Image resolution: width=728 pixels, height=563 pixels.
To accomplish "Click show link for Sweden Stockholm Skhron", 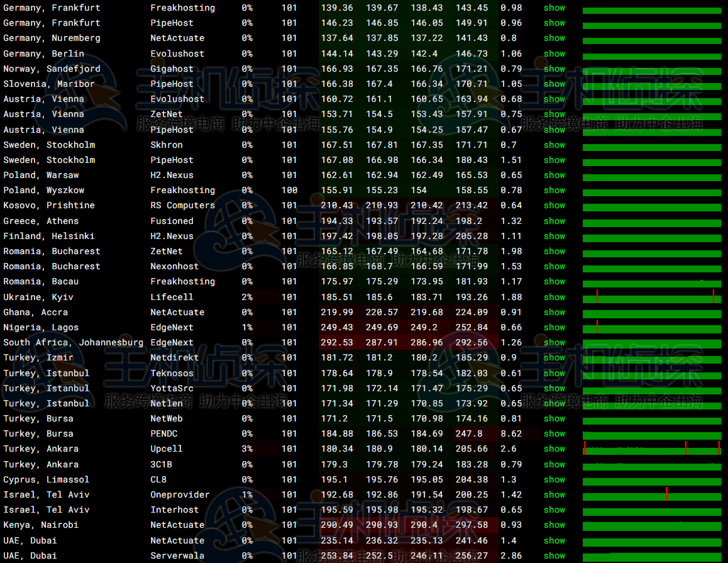I will [x=554, y=145].
